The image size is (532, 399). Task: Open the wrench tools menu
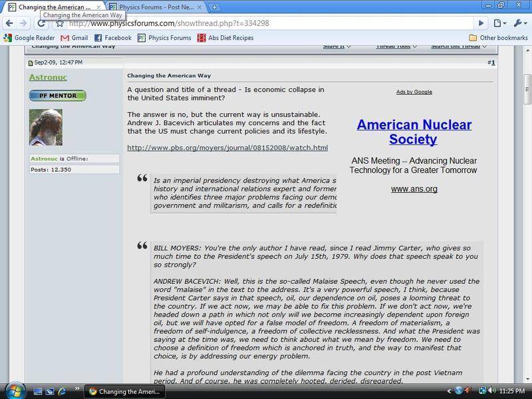pos(520,23)
